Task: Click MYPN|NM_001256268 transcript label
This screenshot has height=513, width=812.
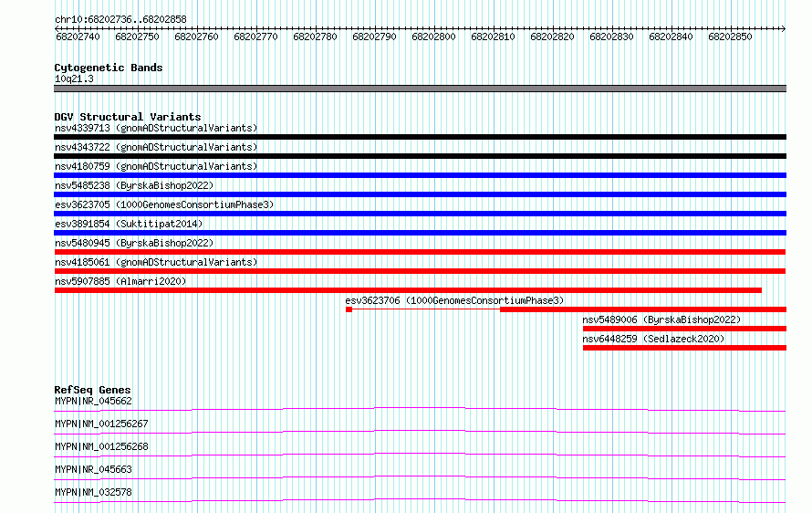Action: [x=101, y=446]
